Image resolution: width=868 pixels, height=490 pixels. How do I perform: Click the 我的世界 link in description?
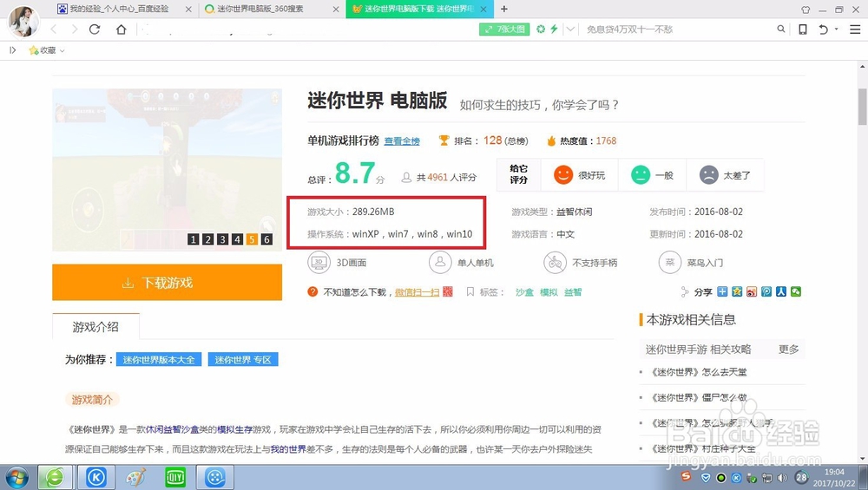tap(288, 449)
